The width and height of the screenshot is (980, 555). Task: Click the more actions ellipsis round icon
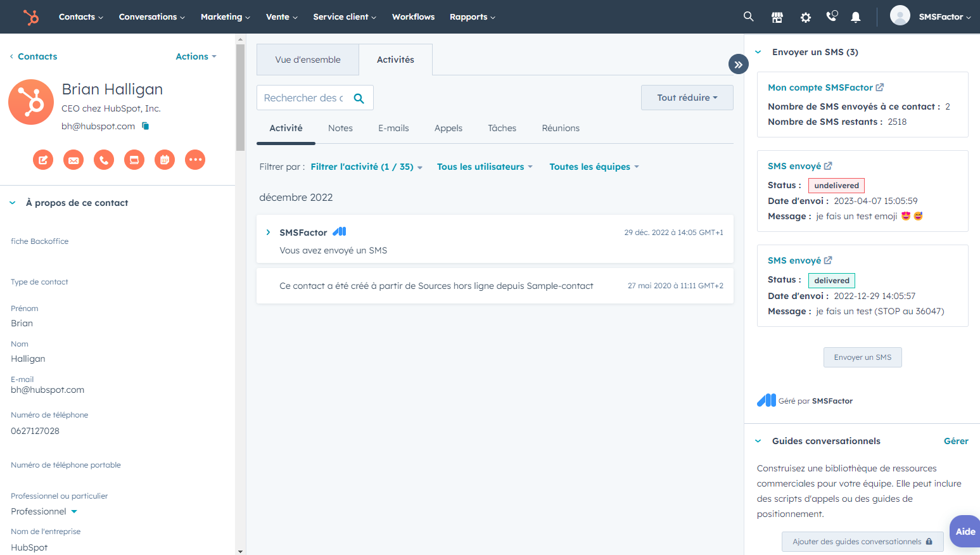pyautogui.click(x=195, y=160)
